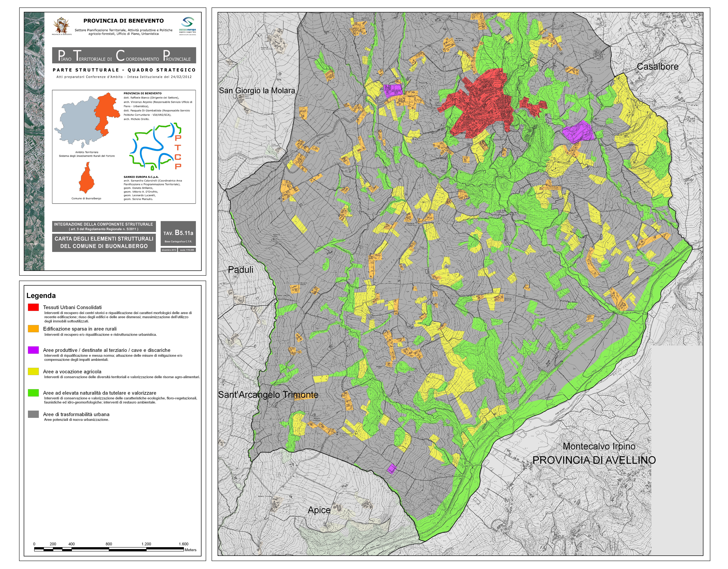
Task: Click the 'Base Cartografica C.T.R.' label
Action: point(178,241)
